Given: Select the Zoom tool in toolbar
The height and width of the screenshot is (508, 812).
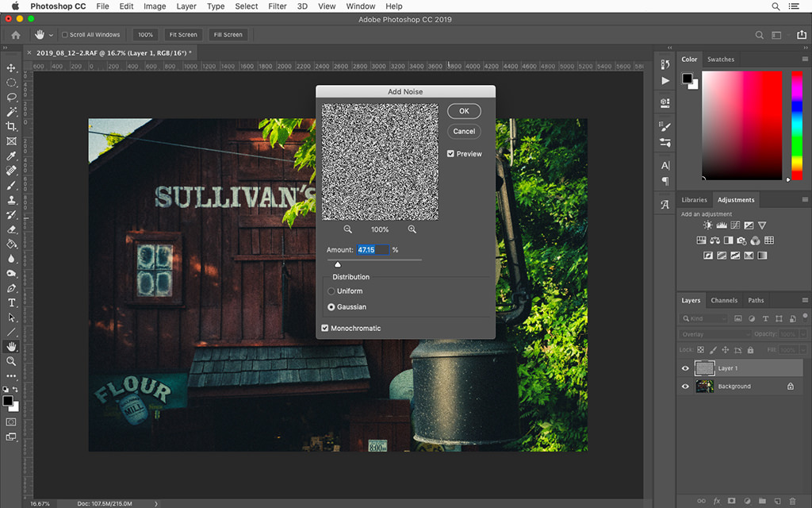Looking at the screenshot, I should 11,361.
